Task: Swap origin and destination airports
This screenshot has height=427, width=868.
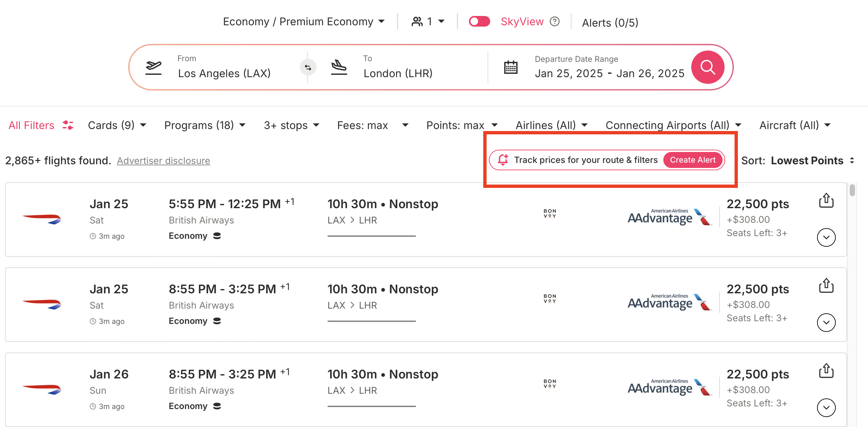Action: coord(308,68)
